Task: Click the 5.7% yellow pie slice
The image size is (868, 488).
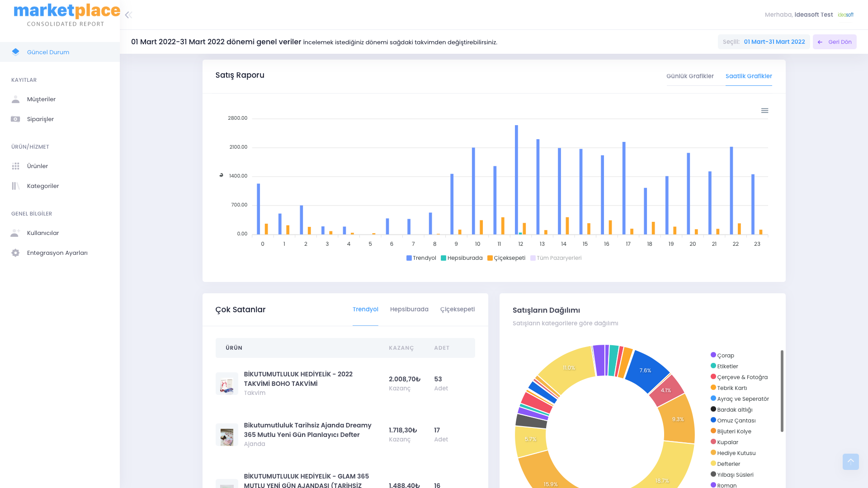Action: pyautogui.click(x=531, y=440)
